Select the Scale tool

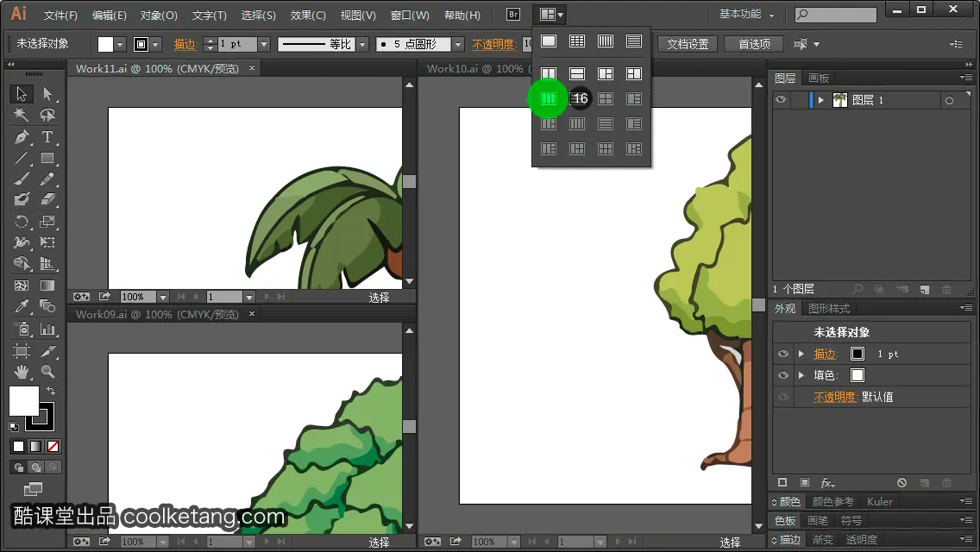click(47, 222)
